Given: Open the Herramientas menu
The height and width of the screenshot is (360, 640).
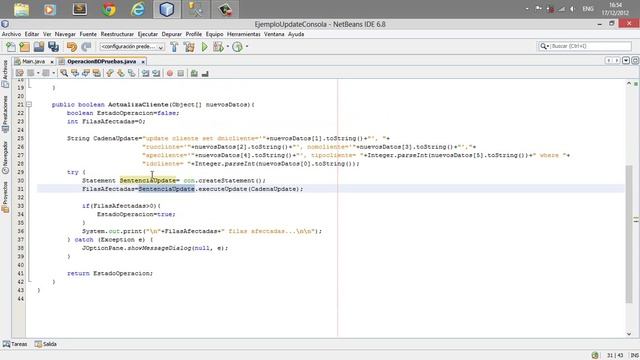Looking at the screenshot, I should (x=244, y=34).
